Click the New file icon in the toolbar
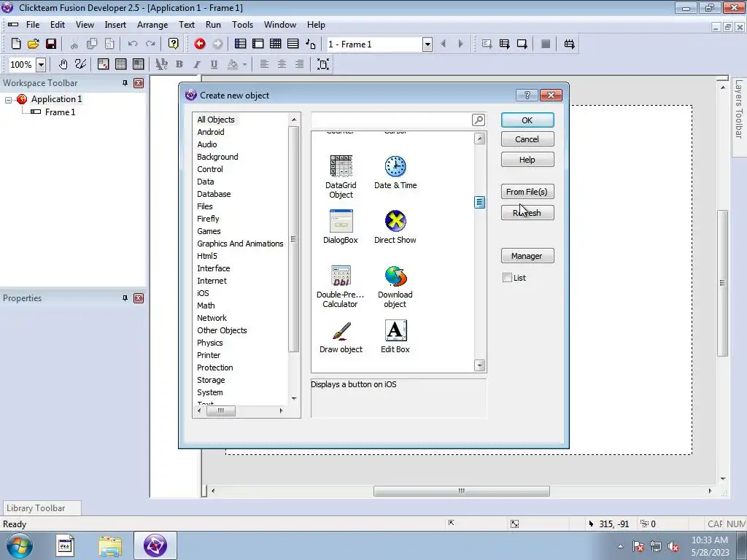The width and height of the screenshot is (747, 560). click(16, 44)
